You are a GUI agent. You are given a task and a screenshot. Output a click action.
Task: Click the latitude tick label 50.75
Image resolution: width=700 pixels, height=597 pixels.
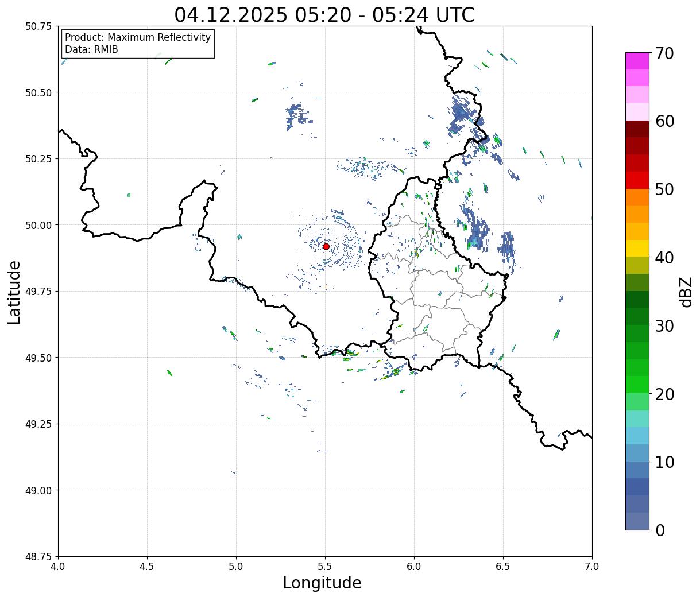(x=38, y=26)
